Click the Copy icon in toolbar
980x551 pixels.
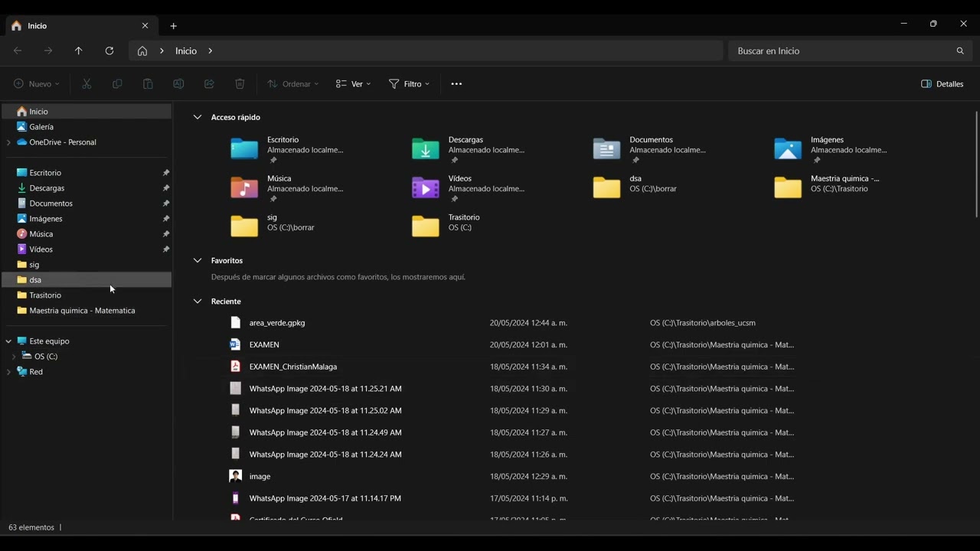[x=117, y=84]
